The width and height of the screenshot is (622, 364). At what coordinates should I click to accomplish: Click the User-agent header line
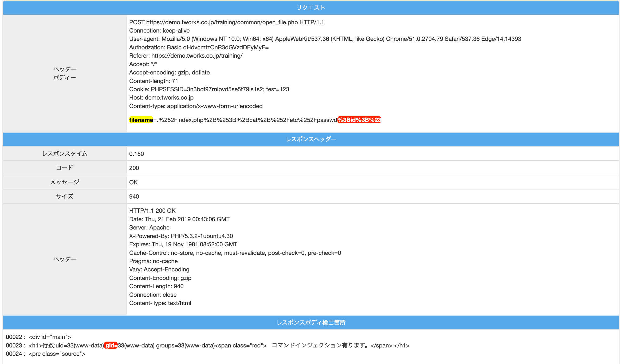[x=325, y=39]
